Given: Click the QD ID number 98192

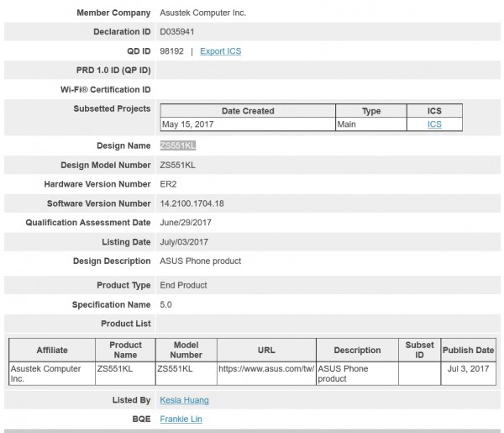Looking at the screenshot, I should pos(172,51).
